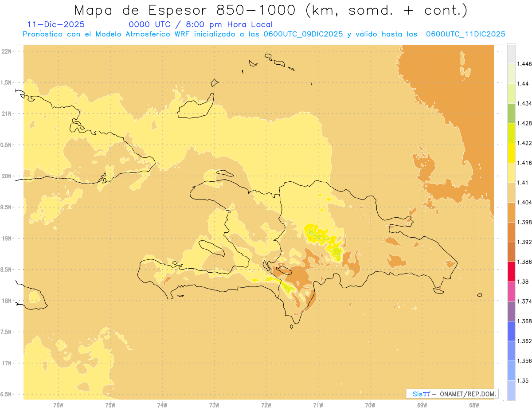Click legend value 1.398
The image size is (532, 411).
tap(525, 222)
